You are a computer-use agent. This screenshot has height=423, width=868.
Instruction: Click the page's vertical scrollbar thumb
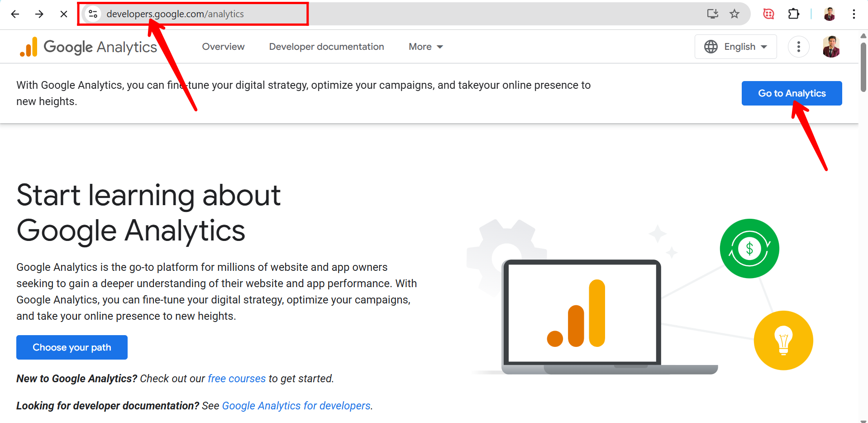pyautogui.click(x=863, y=67)
